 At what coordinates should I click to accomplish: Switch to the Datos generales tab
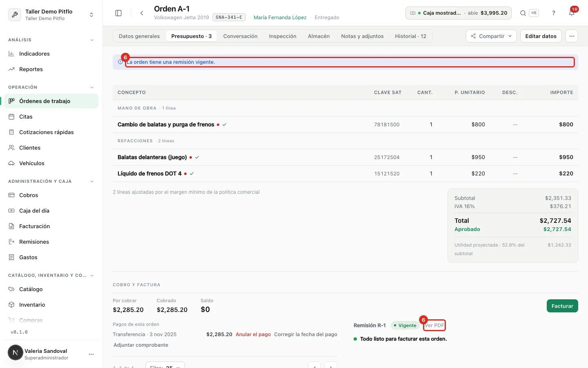(139, 36)
